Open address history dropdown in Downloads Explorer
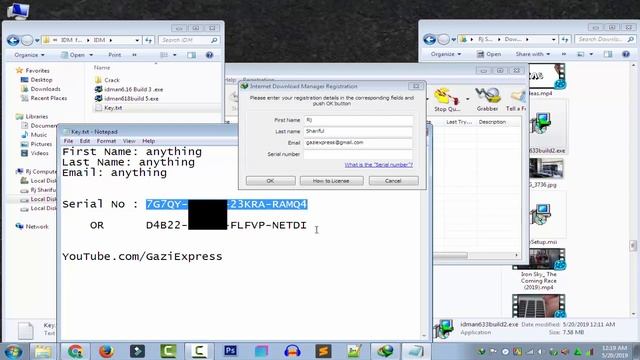Viewport: 640px width, 360px height. click(553, 39)
